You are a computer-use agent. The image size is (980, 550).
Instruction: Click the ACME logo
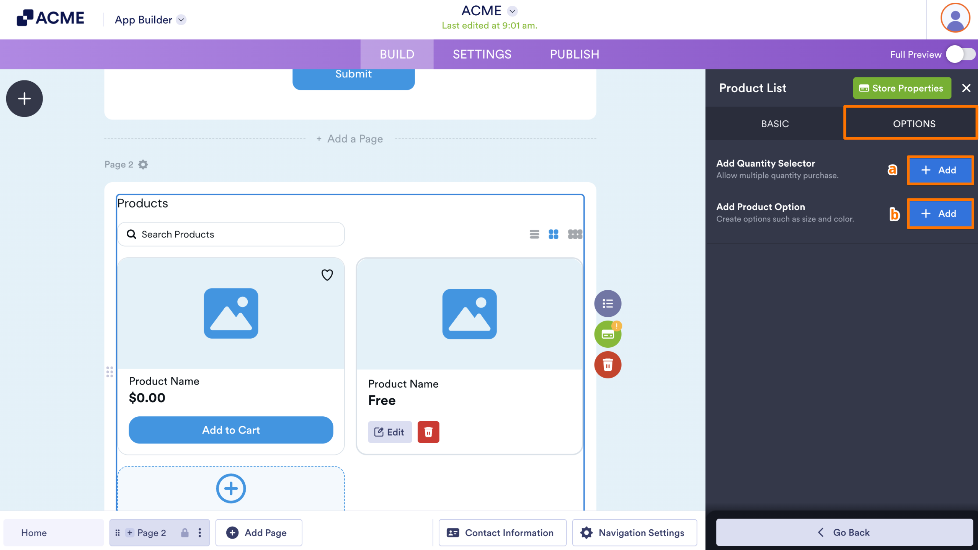[50, 18]
